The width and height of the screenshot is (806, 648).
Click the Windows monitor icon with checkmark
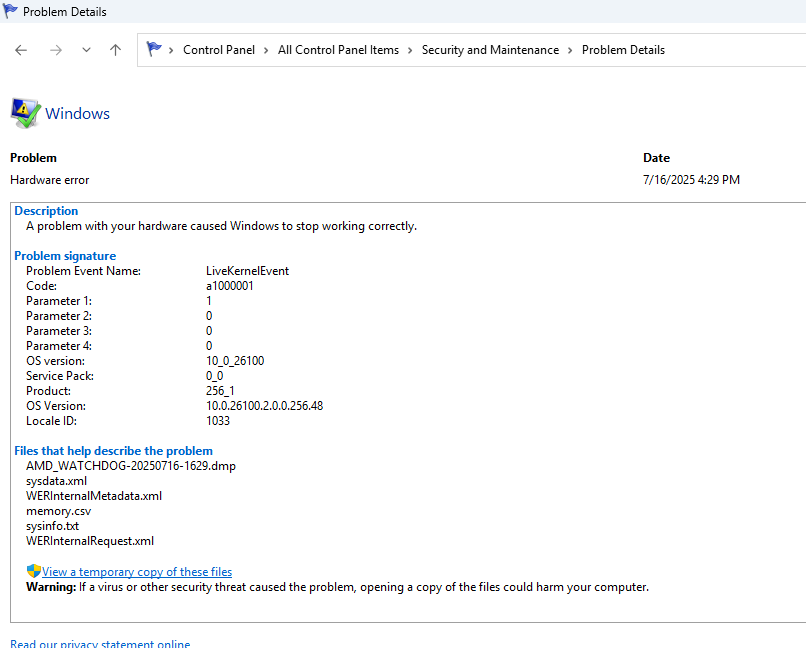(x=25, y=113)
